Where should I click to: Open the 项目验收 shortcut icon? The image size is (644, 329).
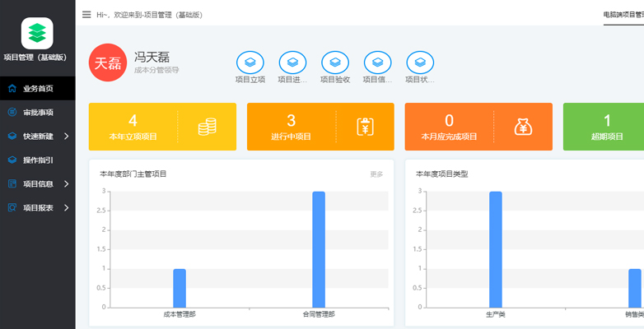(335, 62)
